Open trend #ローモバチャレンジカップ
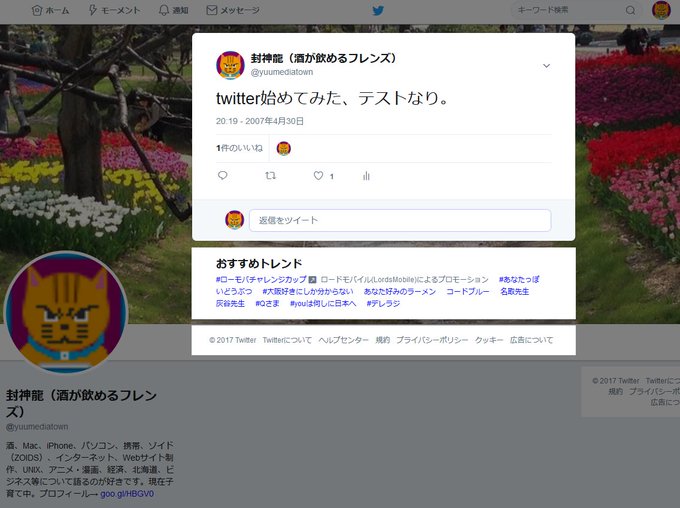Image resolution: width=680 pixels, height=508 pixels. point(261,279)
